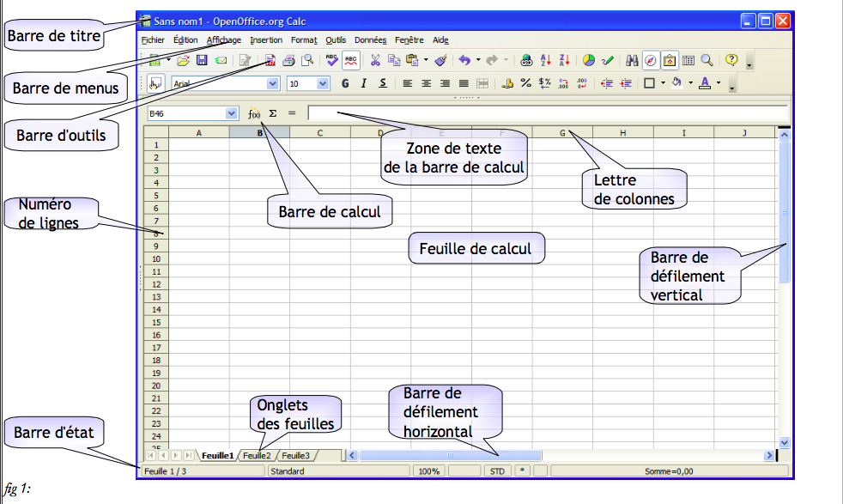The image size is (843, 504).
Task: Insert a hyperlink
Action: 527,60
